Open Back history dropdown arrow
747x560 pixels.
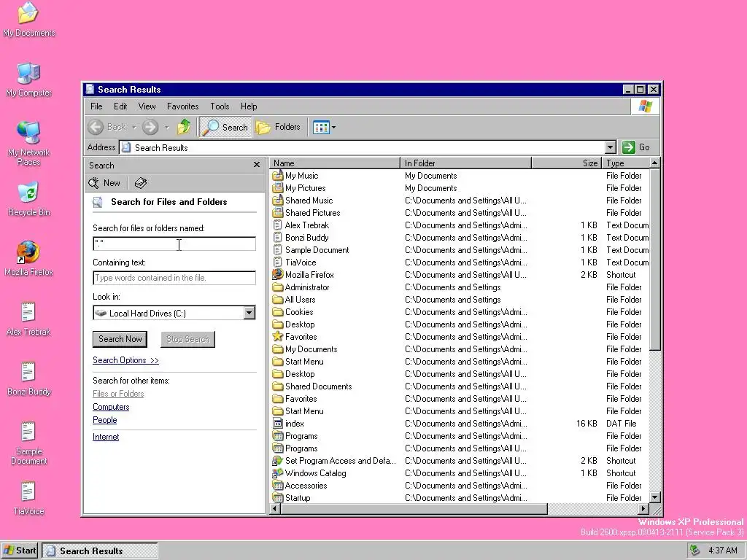click(134, 127)
